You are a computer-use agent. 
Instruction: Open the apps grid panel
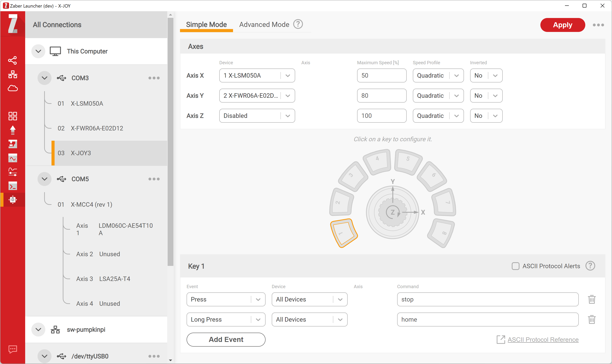[x=13, y=116]
